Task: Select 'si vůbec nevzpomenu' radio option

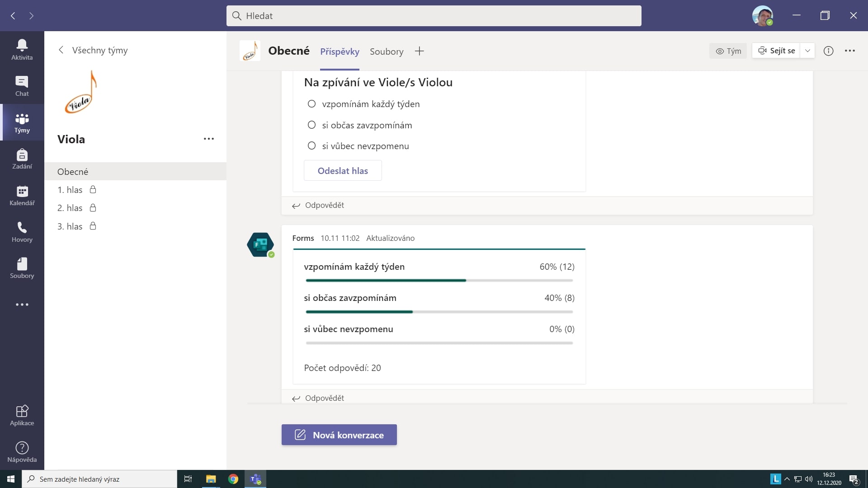Action: (311, 146)
